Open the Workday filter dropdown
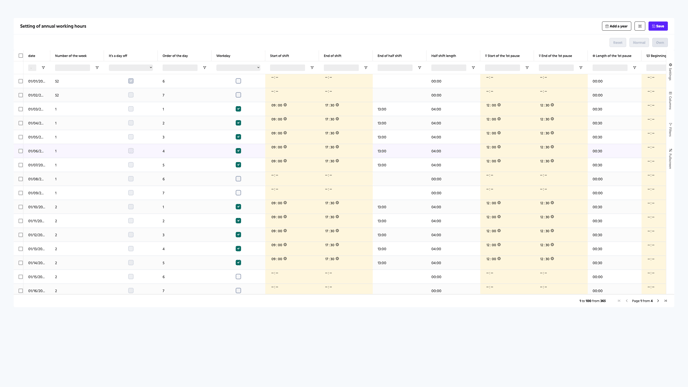The width and height of the screenshot is (688, 387). [238, 68]
